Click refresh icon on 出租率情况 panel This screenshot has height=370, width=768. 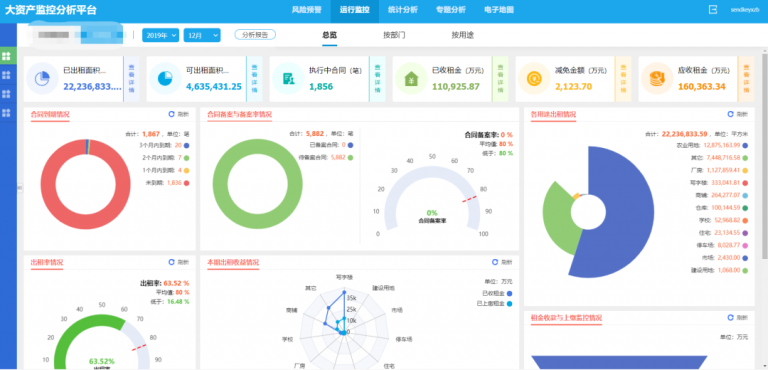(171, 262)
